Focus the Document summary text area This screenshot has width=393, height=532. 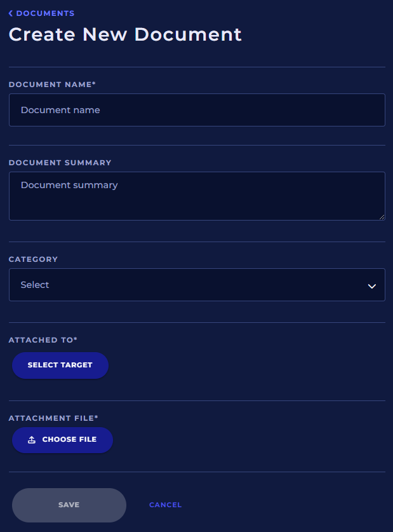[197, 196]
